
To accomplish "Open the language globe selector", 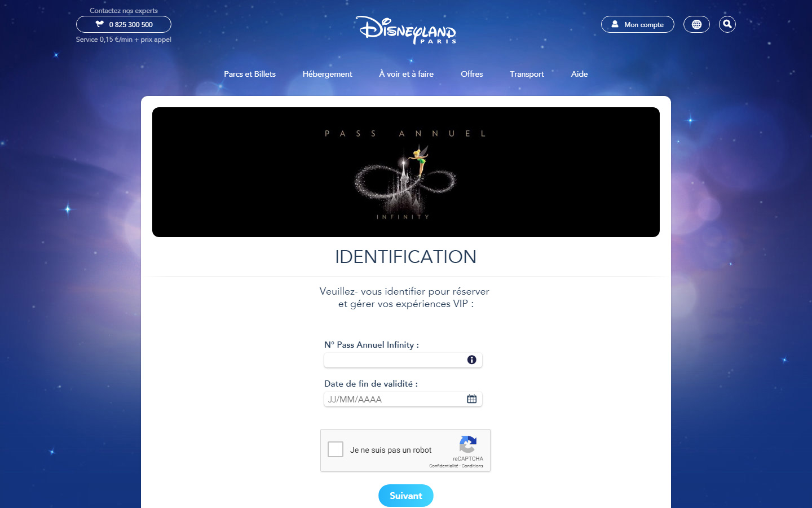I will pyautogui.click(x=696, y=24).
